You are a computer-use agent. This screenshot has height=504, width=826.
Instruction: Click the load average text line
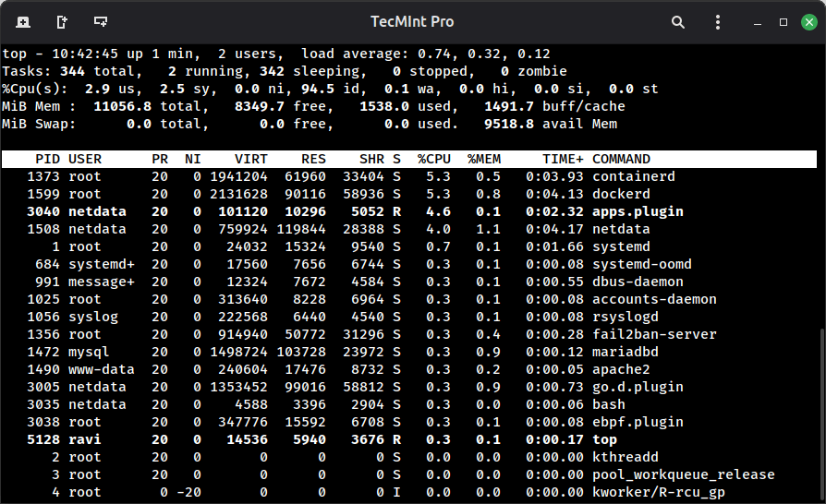pyautogui.click(x=425, y=54)
